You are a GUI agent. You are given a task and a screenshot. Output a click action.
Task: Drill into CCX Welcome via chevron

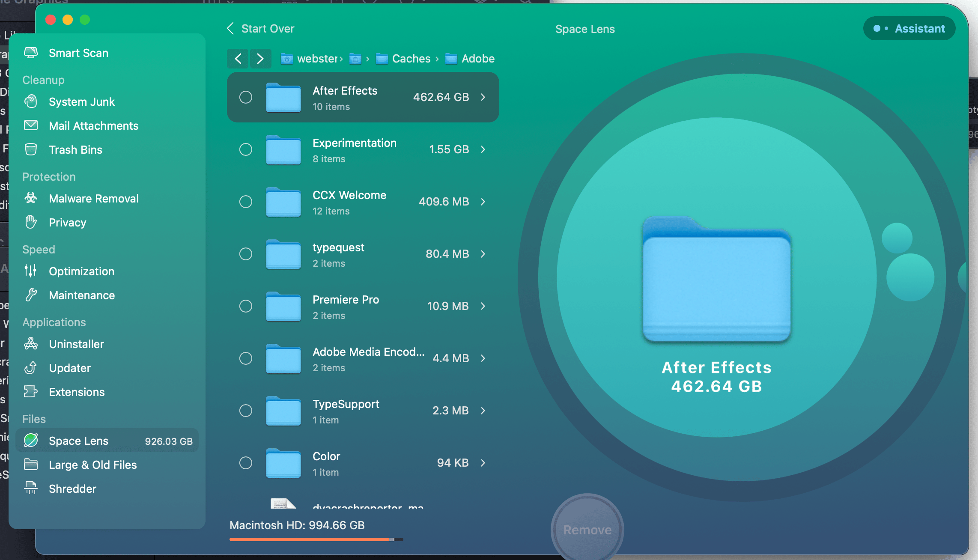(x=483, y=202)
